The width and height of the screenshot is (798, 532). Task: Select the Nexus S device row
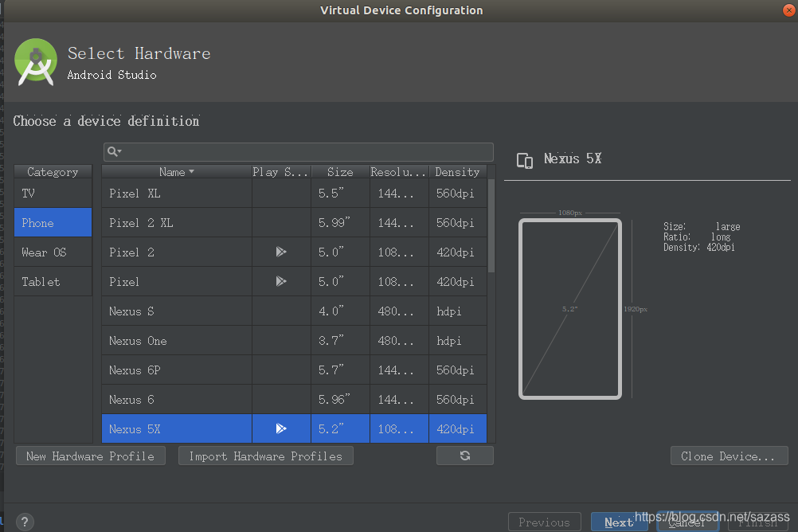pyautogui.click(x=294, y=311)
